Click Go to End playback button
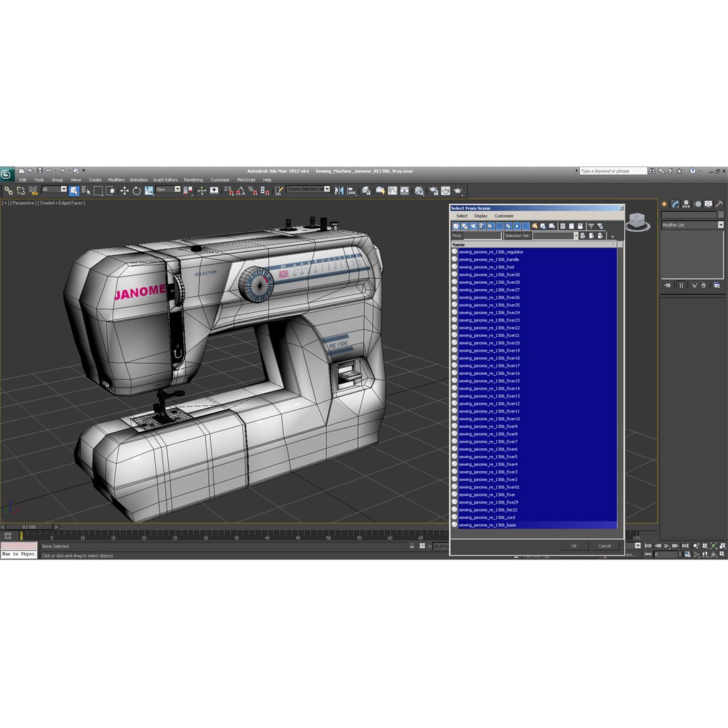The image size is (728, 728). click(x=685, y=546)
